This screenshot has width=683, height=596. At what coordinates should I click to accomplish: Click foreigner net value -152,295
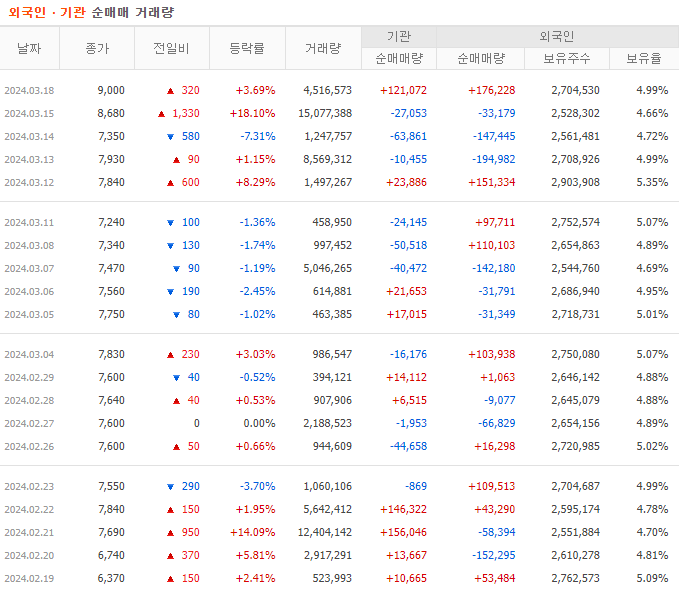494,555
